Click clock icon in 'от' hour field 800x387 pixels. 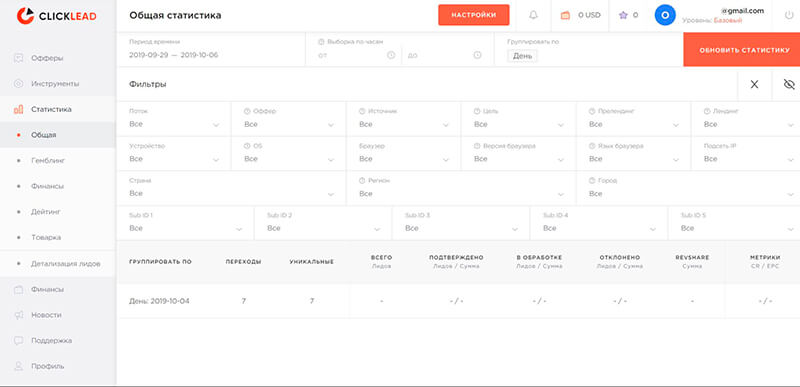[x=391, y=55]
